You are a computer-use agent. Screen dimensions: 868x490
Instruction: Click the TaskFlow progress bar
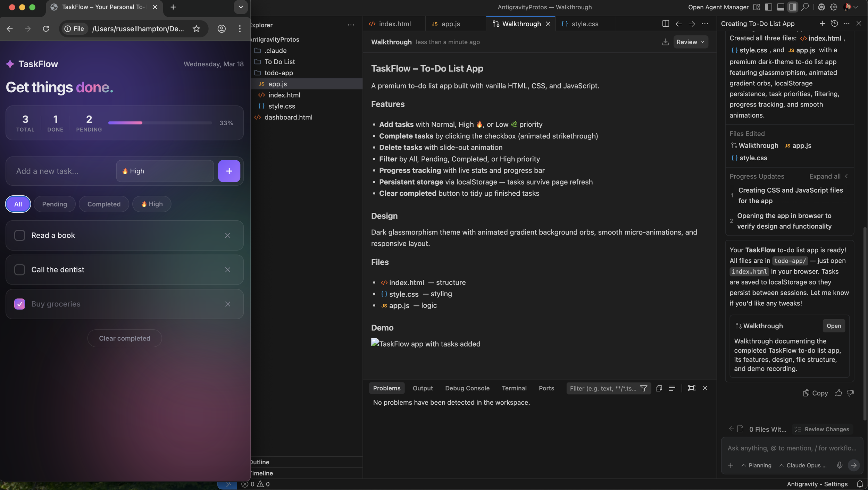tap(160, 123)
